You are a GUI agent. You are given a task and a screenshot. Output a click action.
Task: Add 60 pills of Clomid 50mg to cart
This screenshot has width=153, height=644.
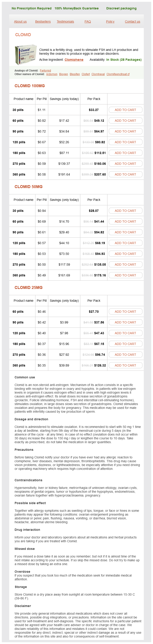pos(125,221)
